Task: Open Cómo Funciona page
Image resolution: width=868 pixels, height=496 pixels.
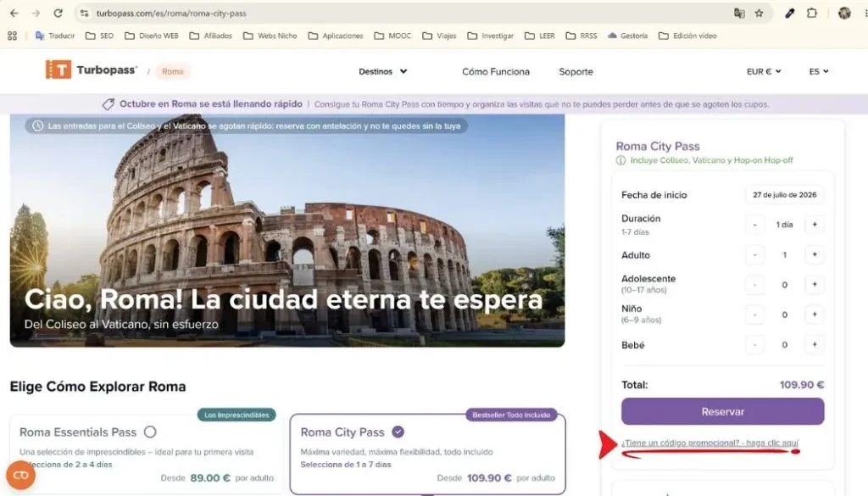Action: point(495,72)
